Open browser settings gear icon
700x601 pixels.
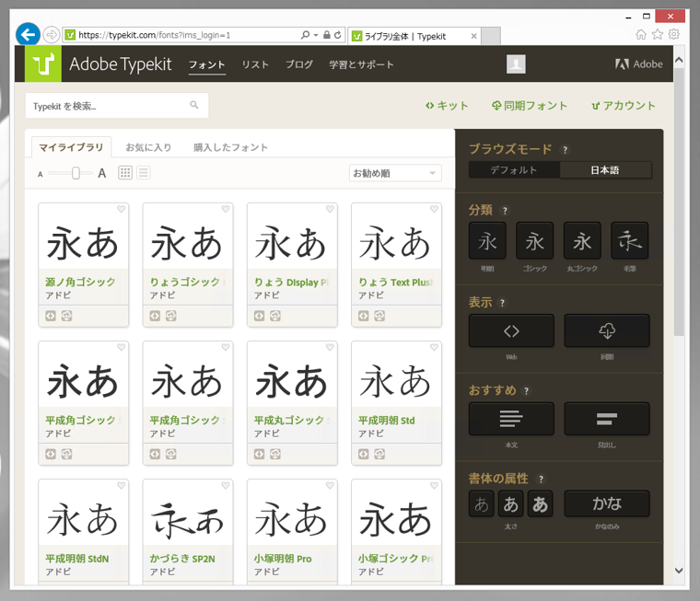pyautogui.click(x=674, y=34)
